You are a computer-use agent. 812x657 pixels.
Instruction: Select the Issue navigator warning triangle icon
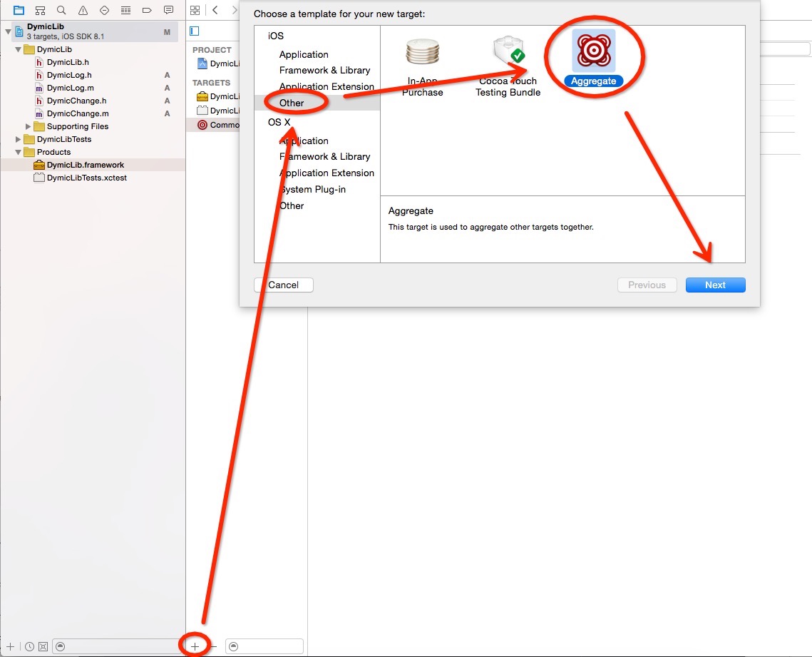pyautogui.click(x=84, y=10)
